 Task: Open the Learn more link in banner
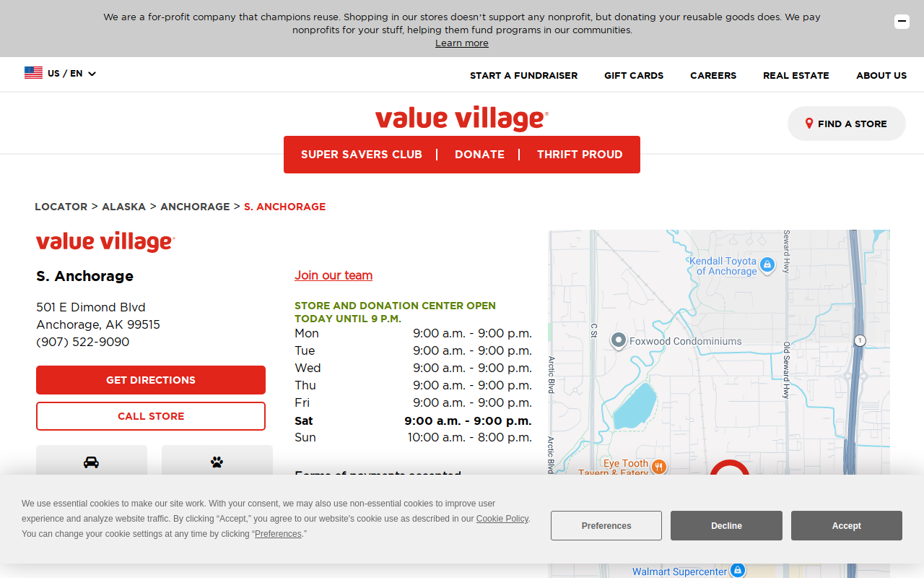click(462, 43)
